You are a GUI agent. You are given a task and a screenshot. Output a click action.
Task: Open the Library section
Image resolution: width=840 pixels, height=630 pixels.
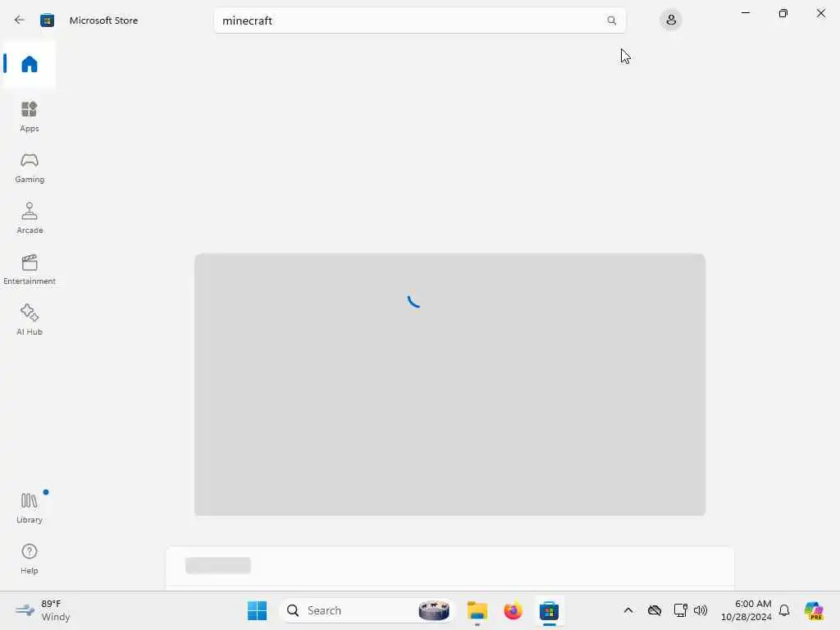click(29, 508)
